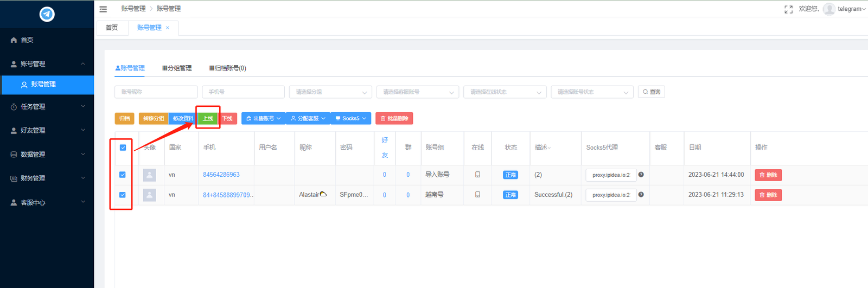Image resolution: width=868 pixels, height=288 pixels.
Task: Toggle the sidebar collapse hamburger icon
Action: 103,9
